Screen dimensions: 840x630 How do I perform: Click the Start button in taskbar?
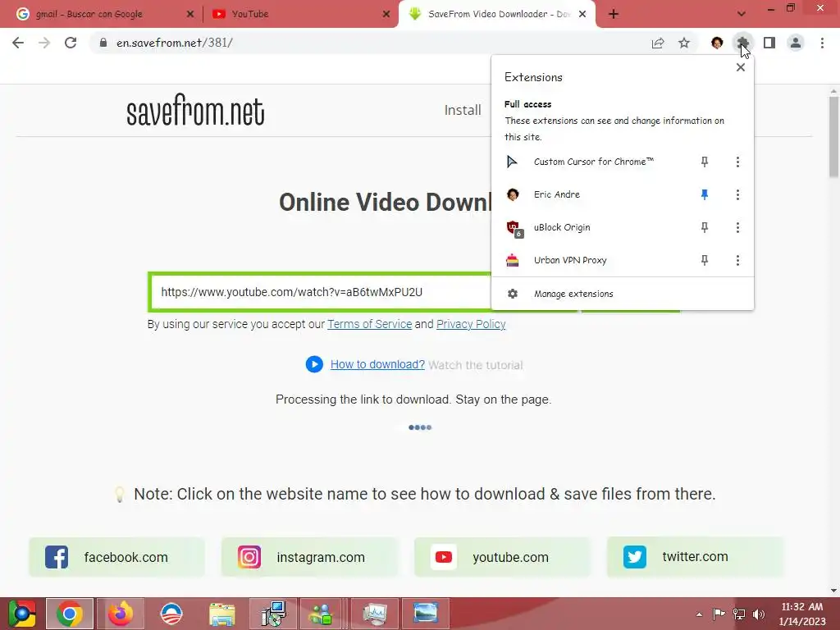pyautogui.click(x=22, y=614)
